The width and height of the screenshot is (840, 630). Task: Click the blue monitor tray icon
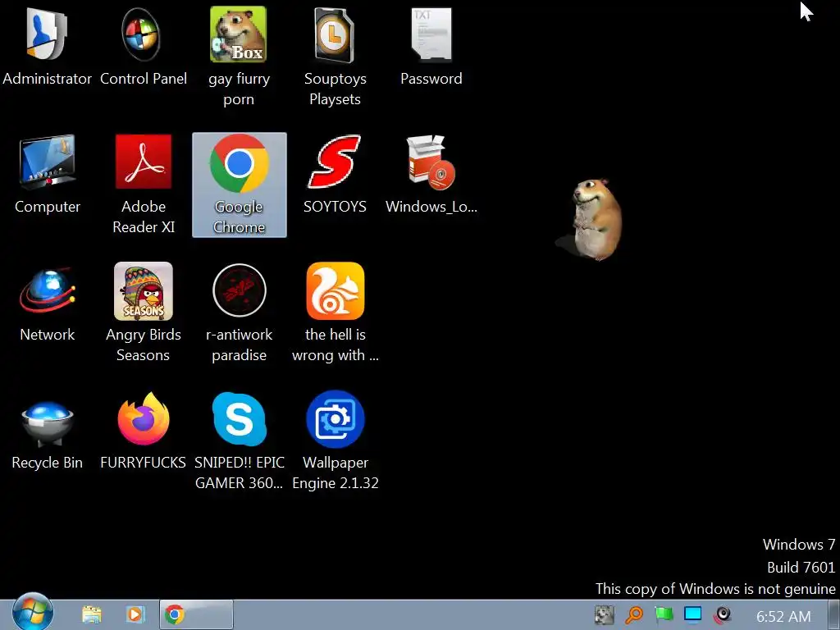(x=692, y=614)
